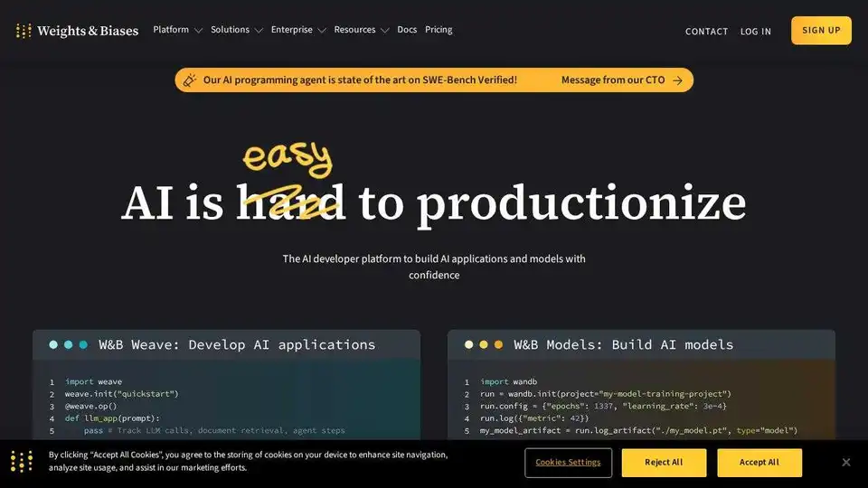Expand the Enterprise dropdown chevron
The width and height of the screenshot is (868, 488).
[322, 31]
